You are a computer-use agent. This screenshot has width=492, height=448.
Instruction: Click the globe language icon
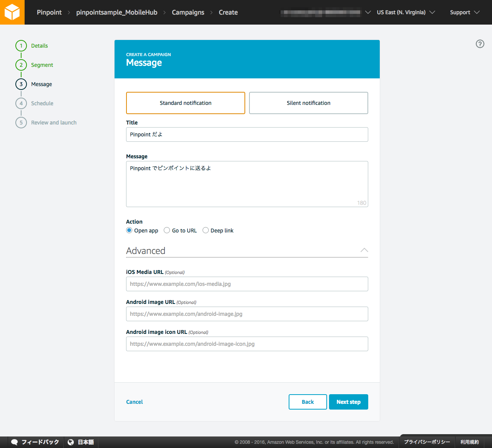tap(71, 442)
